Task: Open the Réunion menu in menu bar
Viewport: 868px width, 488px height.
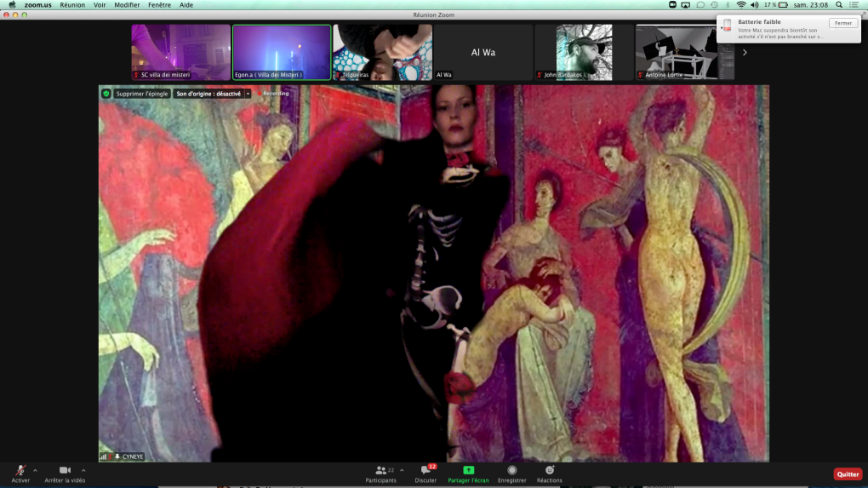Action: point(72,5)
